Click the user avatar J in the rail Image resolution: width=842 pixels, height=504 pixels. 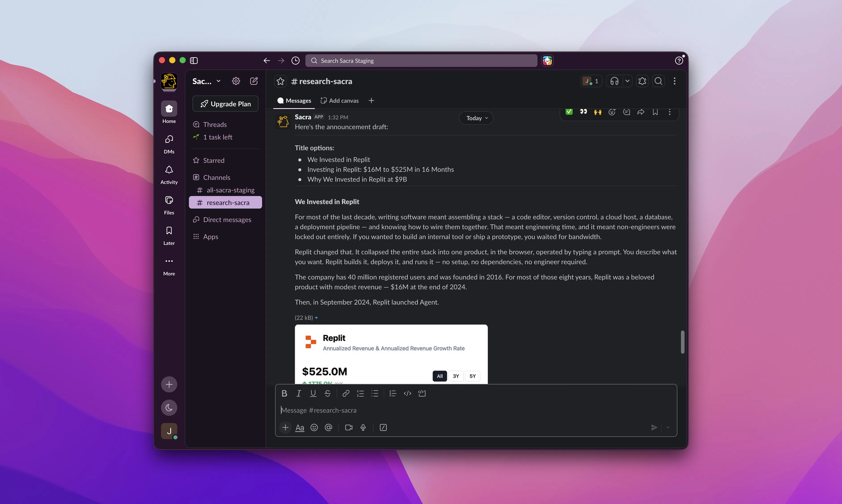coord(169,431)
